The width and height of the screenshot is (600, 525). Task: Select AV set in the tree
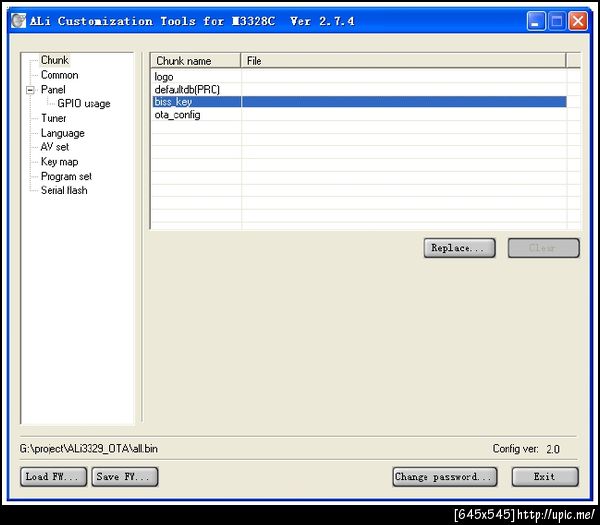click(x=55, y=147)
